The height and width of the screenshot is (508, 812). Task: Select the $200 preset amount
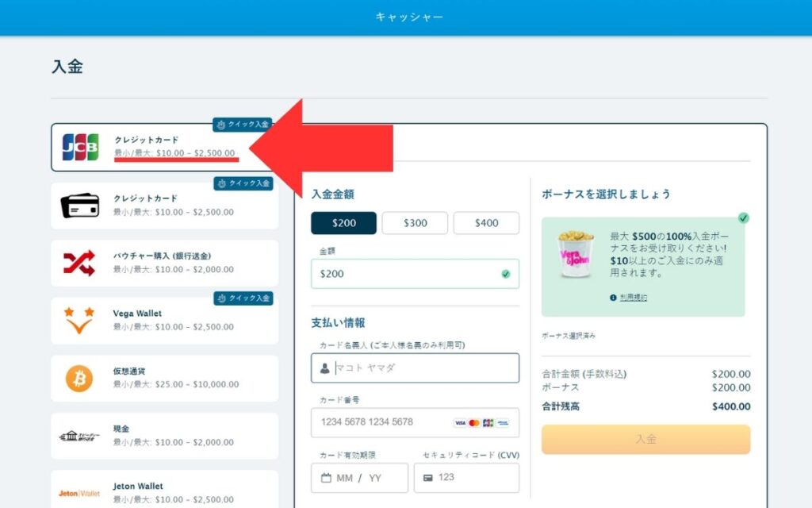coord(344,223)
